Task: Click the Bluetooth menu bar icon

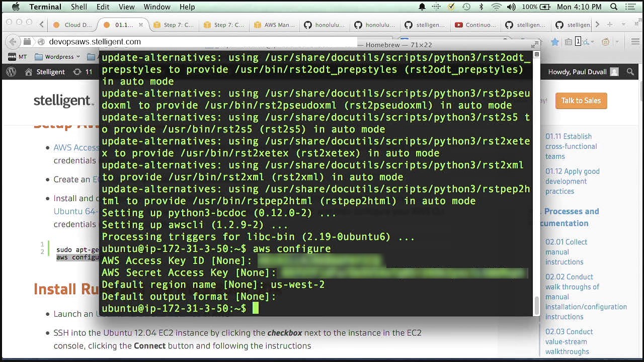Action: pos(481,7)
